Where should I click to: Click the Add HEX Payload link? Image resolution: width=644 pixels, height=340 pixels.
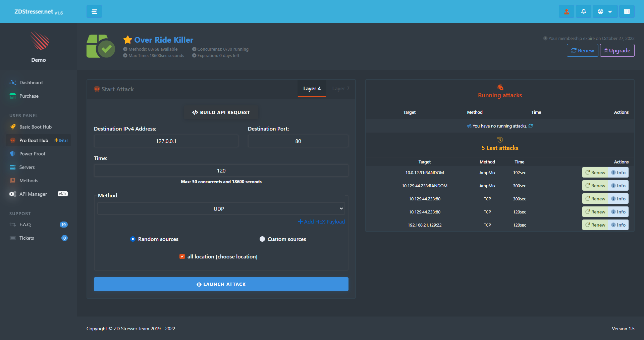(x=321, y=222)
